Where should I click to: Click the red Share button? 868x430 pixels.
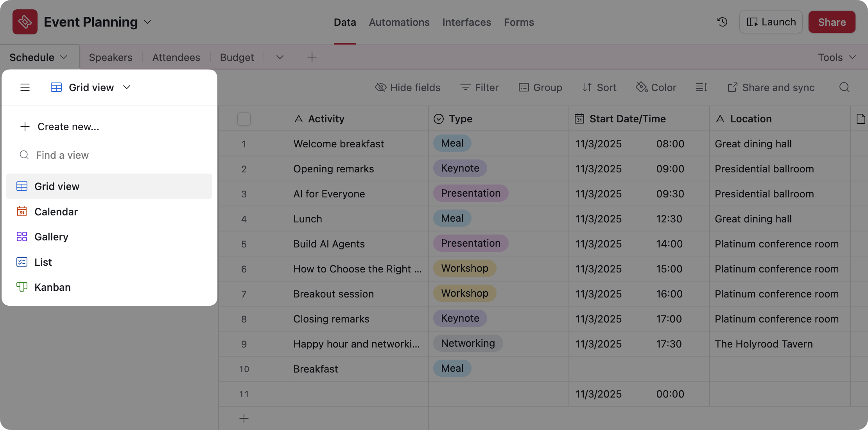(x=832, y=22)
